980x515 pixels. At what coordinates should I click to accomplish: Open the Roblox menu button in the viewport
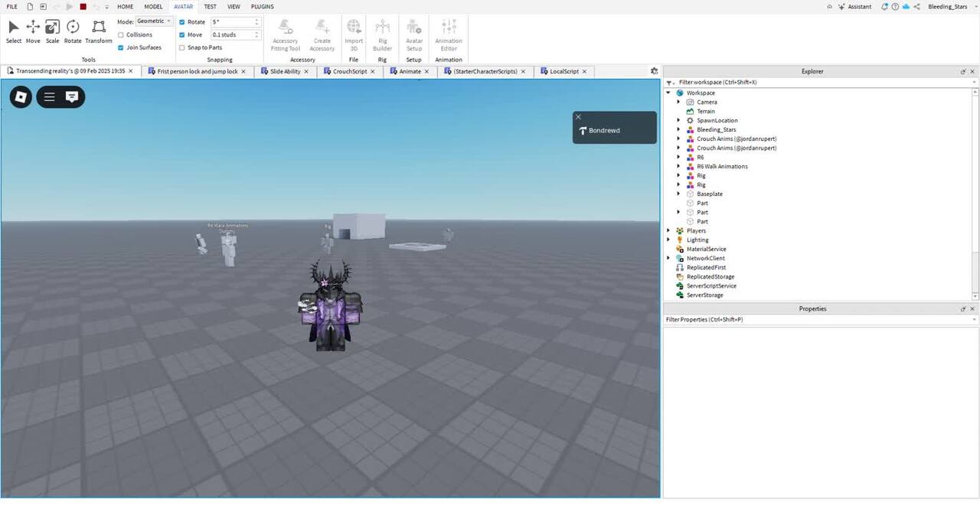(21, 97)
